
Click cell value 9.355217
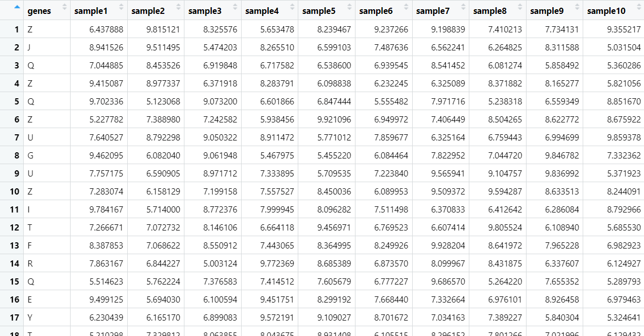click(x=624, y=29)
